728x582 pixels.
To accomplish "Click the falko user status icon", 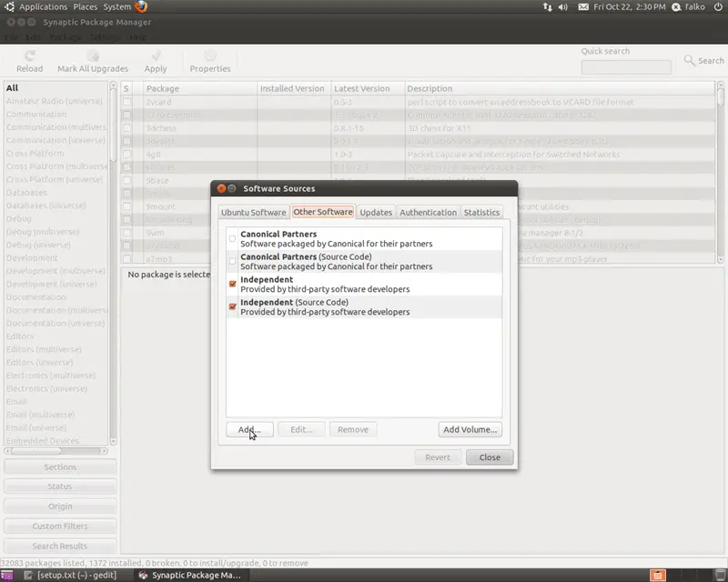I will pyautogui.click(x=676, y=7).
